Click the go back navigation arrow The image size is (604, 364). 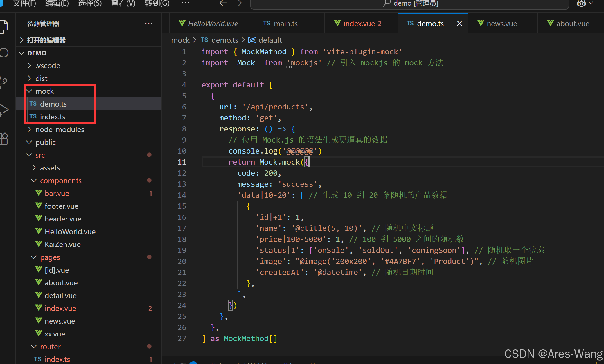click(x=223, y=3)
